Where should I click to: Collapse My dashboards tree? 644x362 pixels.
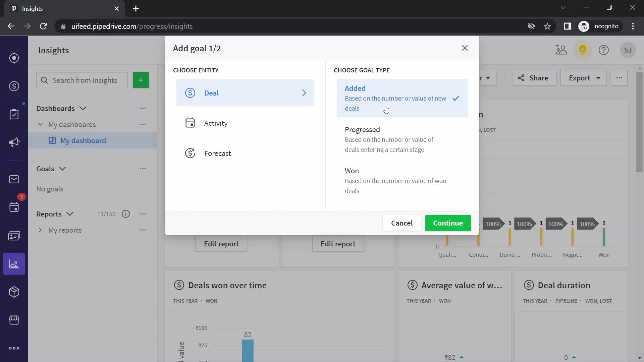[40, 124]
